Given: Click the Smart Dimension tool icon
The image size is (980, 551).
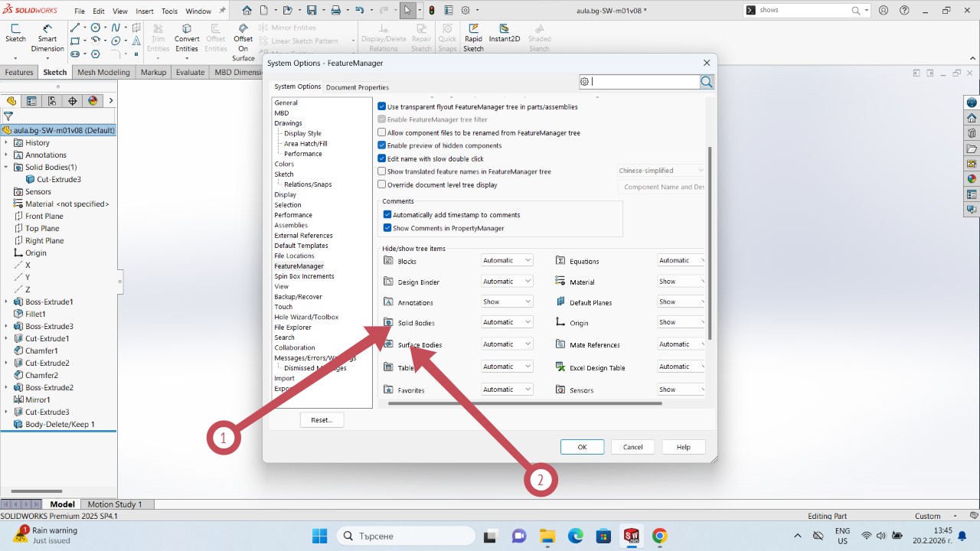Looking at the screenshot, I should (47, 29).
